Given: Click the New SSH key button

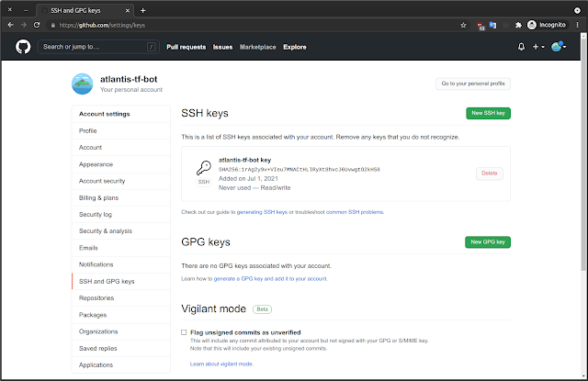Looking at the screenshot, I should coord(488,113).
